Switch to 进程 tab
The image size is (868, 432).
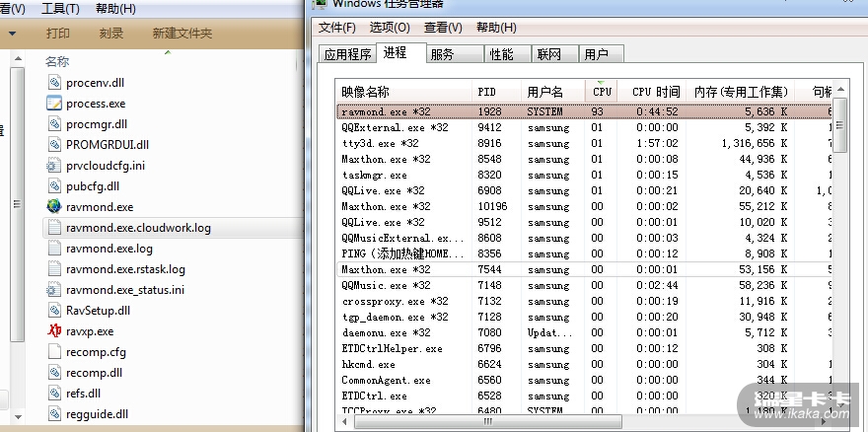pos(400,52)
